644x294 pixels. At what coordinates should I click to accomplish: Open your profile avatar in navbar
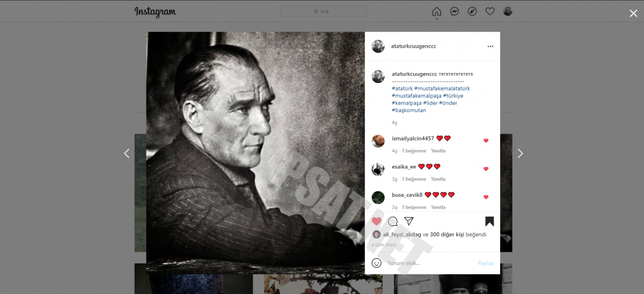508,11
